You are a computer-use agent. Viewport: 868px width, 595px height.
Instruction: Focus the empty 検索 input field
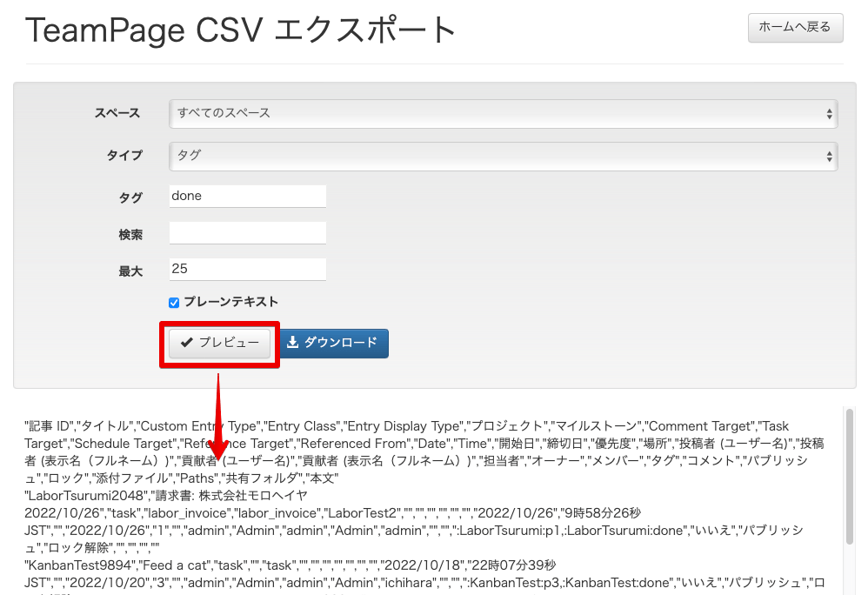pyautogui.click(x=248, y=232)
